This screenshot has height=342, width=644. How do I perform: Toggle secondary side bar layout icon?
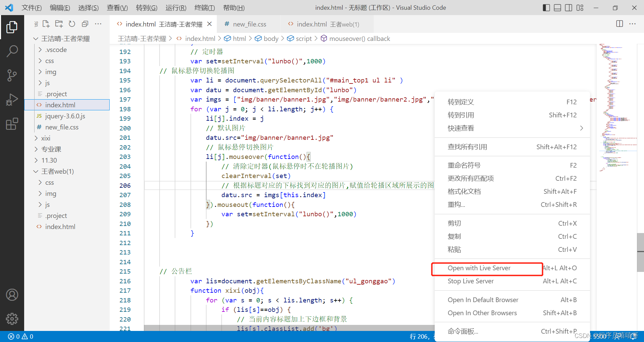coord(569,8)
